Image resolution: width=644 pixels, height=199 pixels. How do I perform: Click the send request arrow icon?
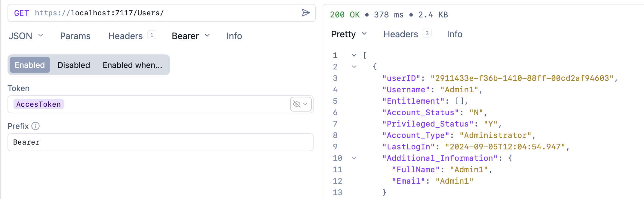tap(305, 13)
